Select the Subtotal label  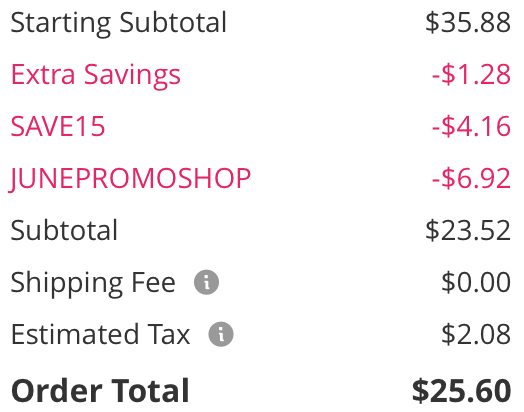click(x=64, y=230)
